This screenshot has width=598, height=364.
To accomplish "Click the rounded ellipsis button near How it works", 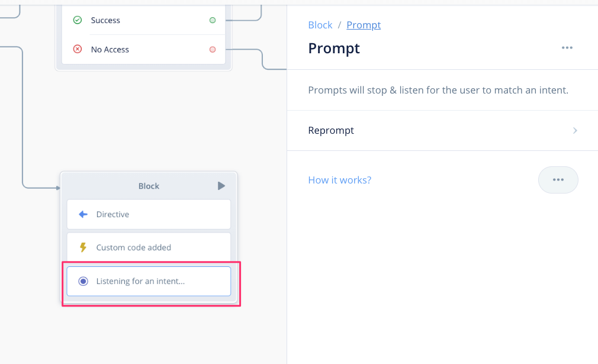I will pyautogui.click(x=558, y=180).
